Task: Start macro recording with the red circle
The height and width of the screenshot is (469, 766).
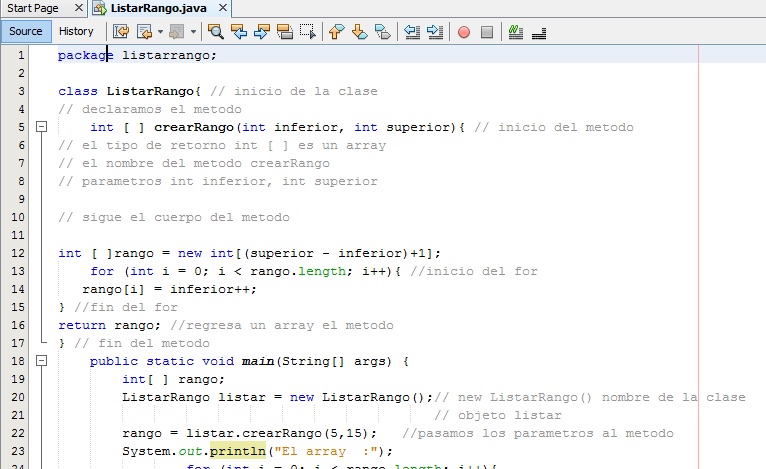Action: (464, 31)
